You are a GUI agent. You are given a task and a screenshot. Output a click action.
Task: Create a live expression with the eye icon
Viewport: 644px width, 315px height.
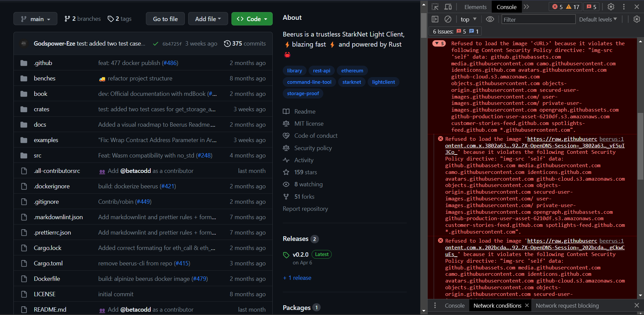coord(490,19)
